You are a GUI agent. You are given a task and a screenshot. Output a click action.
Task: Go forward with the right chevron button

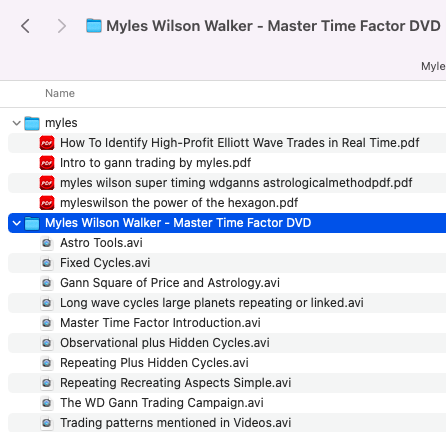pyautogui.click(x=62, y=26)
